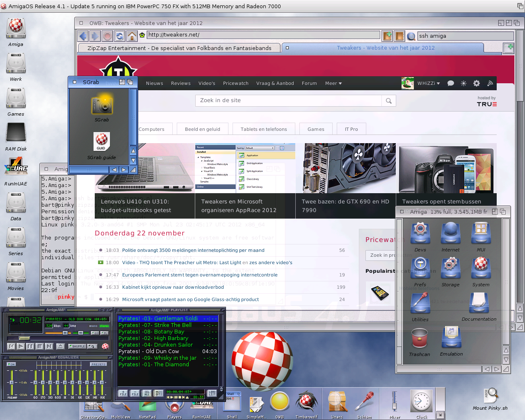Screen dimensions: 525x420
Task: Open Tweakers settings gear icon
Action: tap(477, 83)
